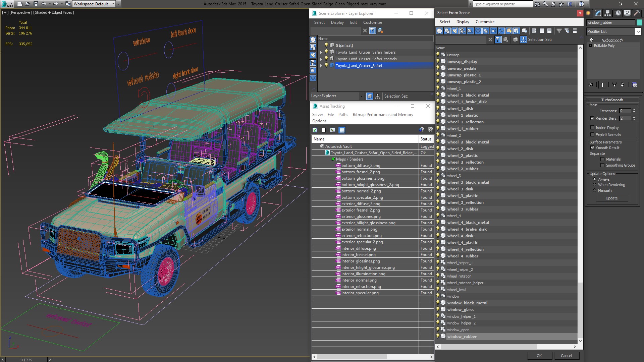Open Configure Modifier Sets icon

click(x=634, y=85)
